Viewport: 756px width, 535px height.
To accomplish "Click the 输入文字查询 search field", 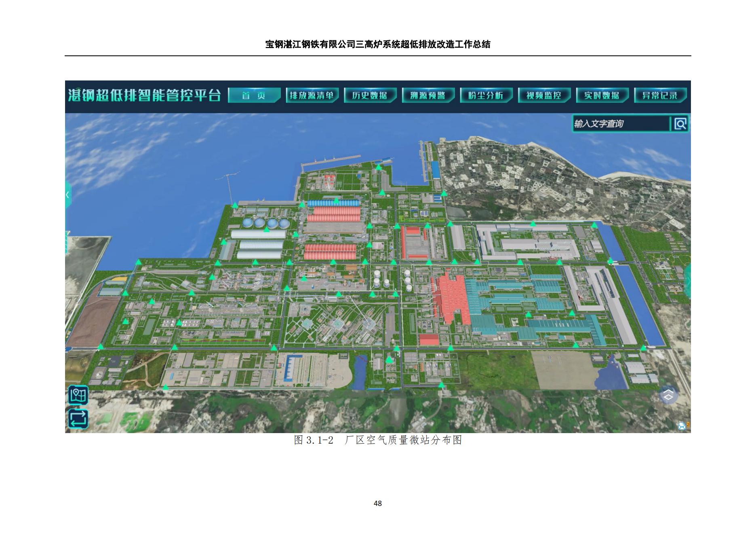I will pyautogui.click(x=620, y=124).
